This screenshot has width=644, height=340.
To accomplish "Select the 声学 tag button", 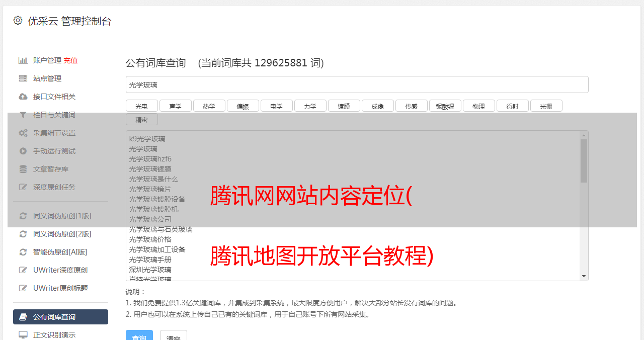I will pyautogui.click(x=175, y=106).
